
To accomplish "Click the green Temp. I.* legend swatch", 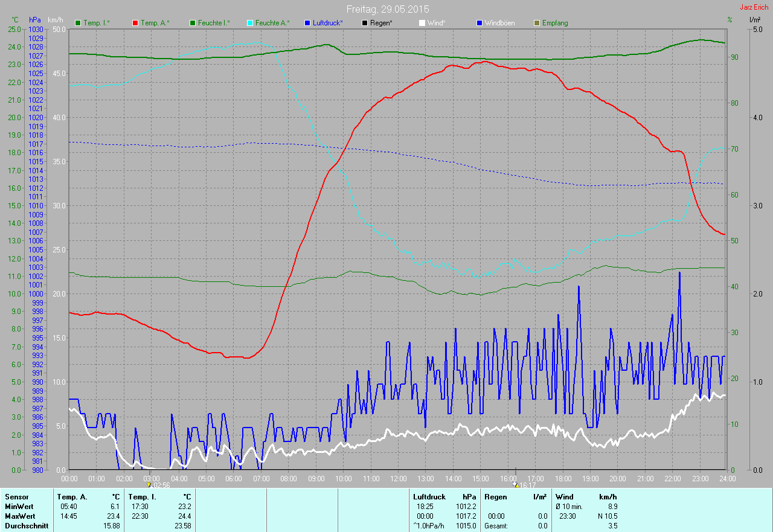I will click(78, 23).
